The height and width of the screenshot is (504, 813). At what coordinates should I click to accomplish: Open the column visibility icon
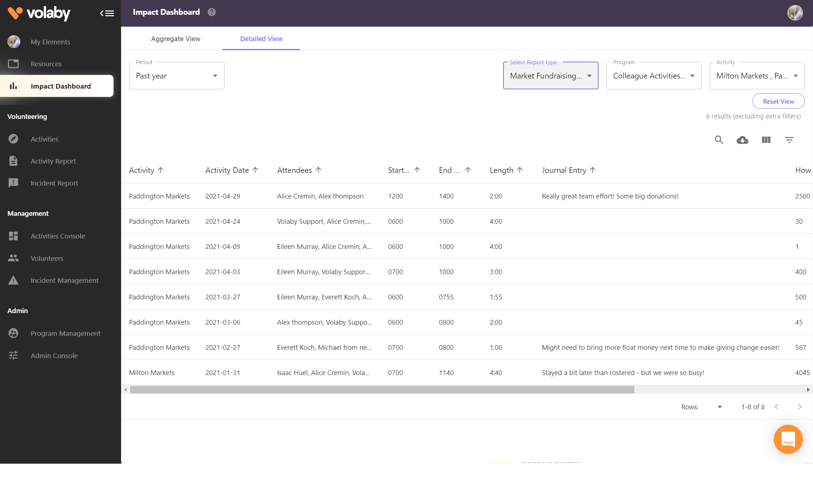766,140
